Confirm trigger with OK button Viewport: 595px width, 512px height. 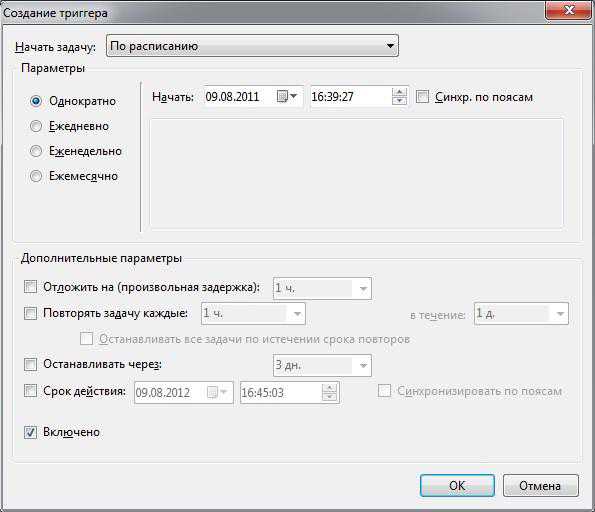457,485
